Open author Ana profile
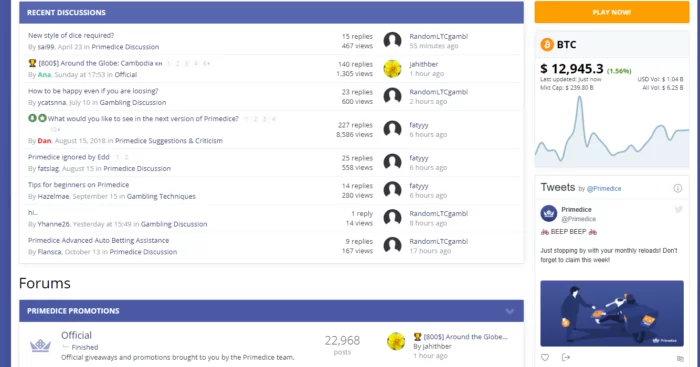Viewport: 700px width, 367px height. 44,75
